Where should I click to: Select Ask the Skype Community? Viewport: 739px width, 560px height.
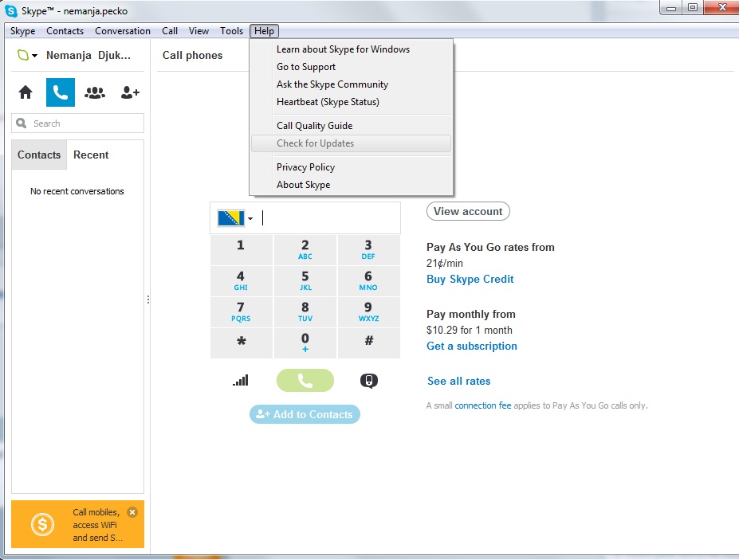point(351,84)
